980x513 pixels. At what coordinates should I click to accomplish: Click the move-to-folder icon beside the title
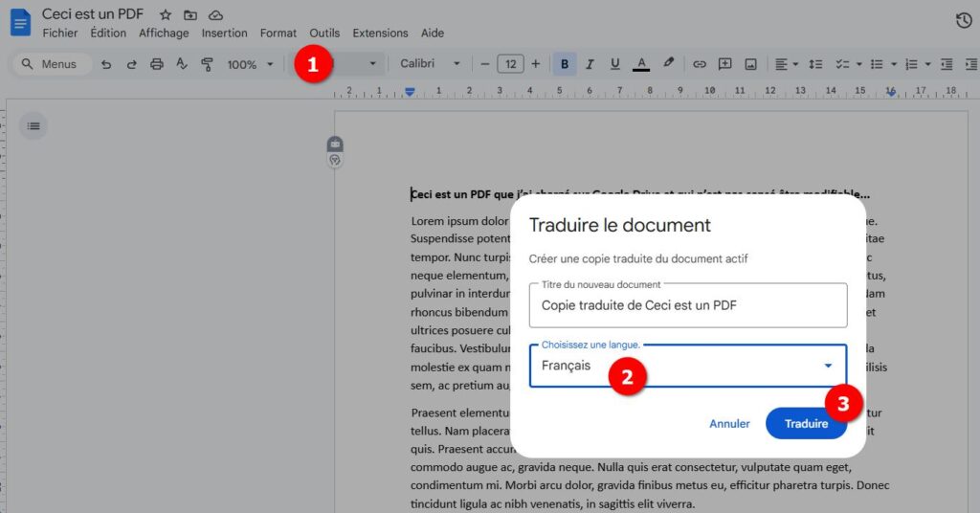tap(190, 14)
